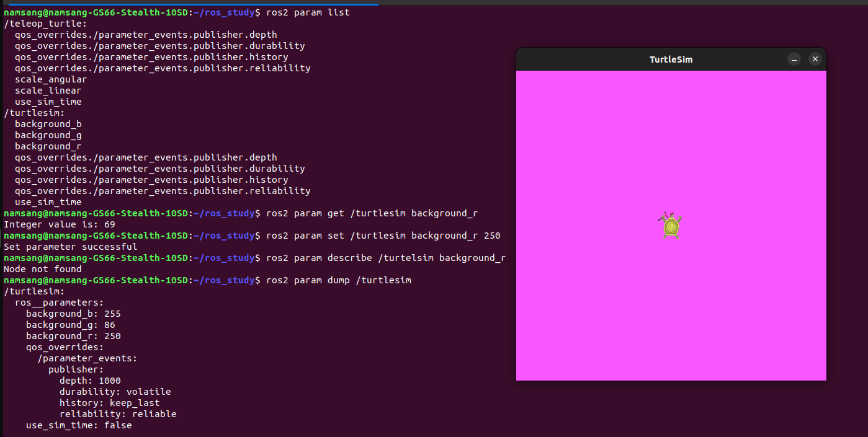Click the TurtleSim window title text
Image resolution: width=868 pixels, height=437 pixels.
[x=671, y=60]
